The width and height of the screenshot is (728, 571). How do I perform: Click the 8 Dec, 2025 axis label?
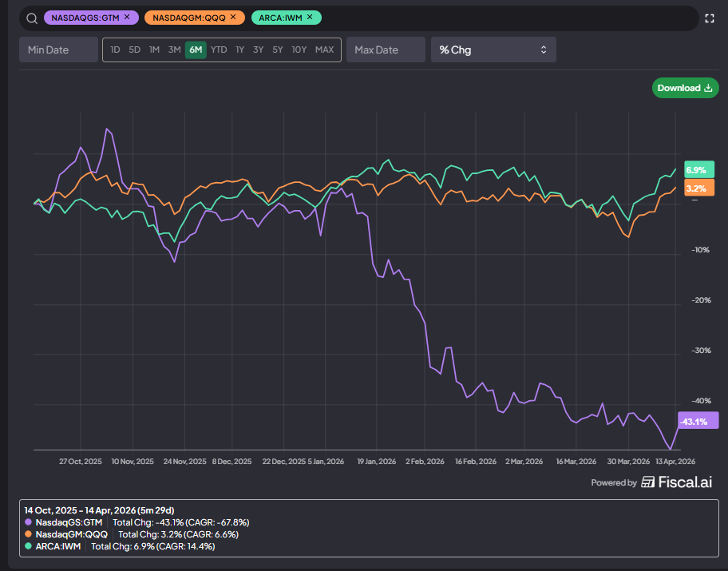[231, 462]
